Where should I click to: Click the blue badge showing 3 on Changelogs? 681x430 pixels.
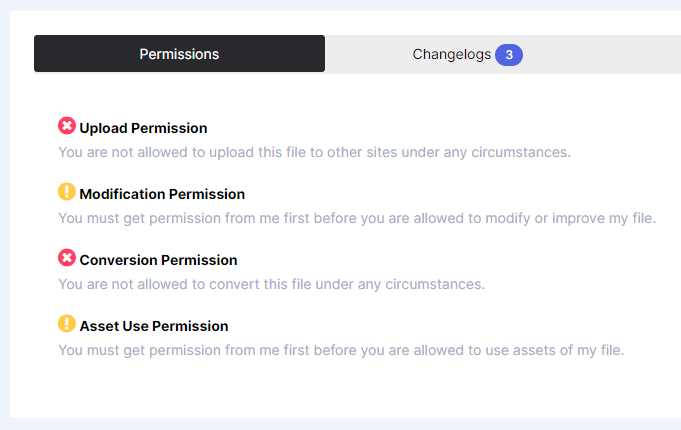pyautogui.click(x=509, y=54)
